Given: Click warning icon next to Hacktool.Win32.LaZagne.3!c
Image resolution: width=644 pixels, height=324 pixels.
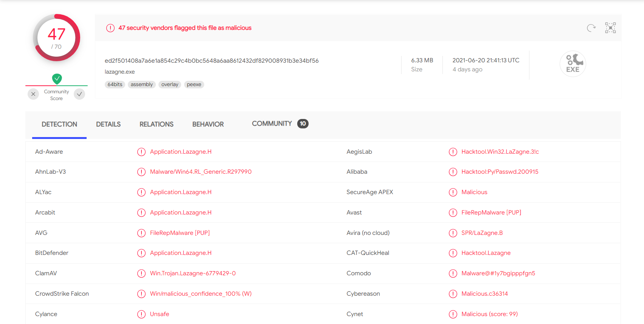Looking at the screenshot, I should coord(453,152).
